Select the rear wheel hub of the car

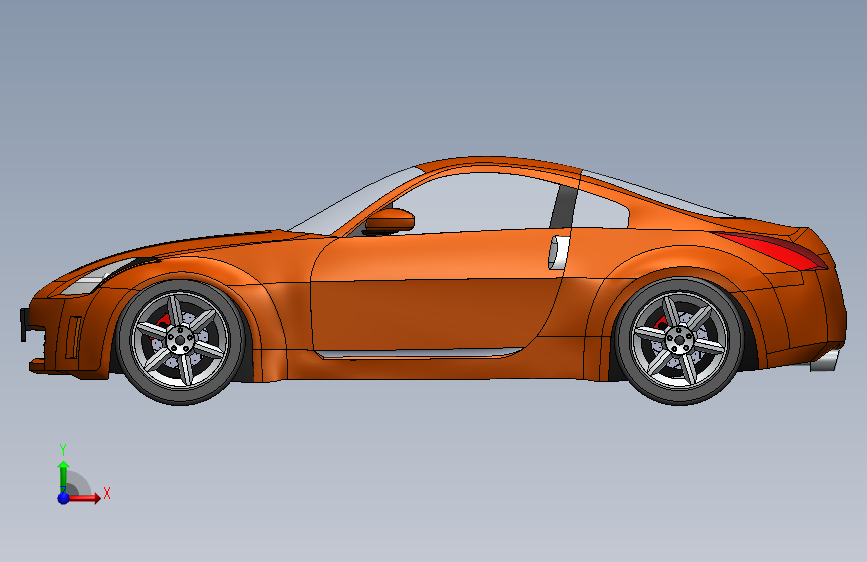coord(678,339)
